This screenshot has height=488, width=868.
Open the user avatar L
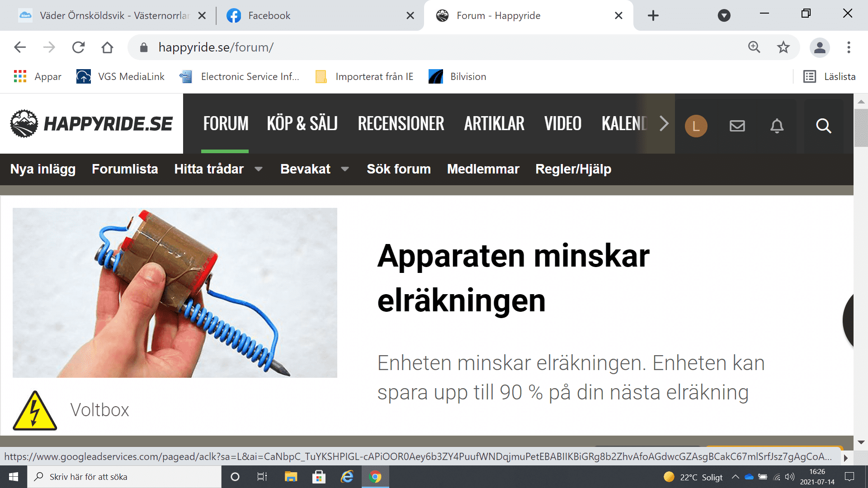[696, 126]
